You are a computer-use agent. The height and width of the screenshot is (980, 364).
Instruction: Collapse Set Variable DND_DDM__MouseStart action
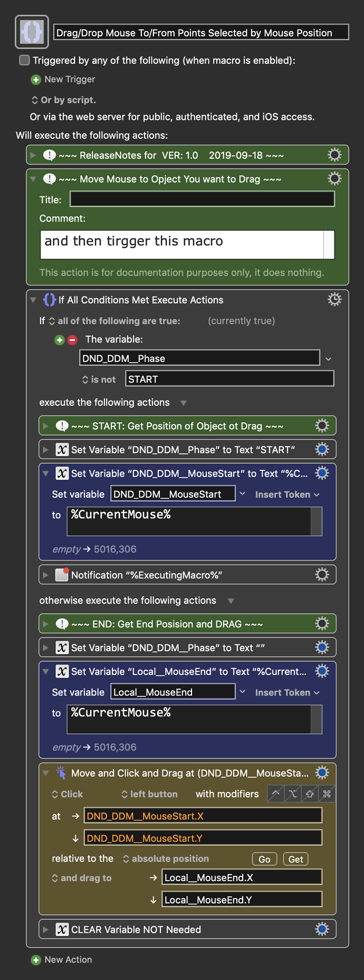pos(46,473)
